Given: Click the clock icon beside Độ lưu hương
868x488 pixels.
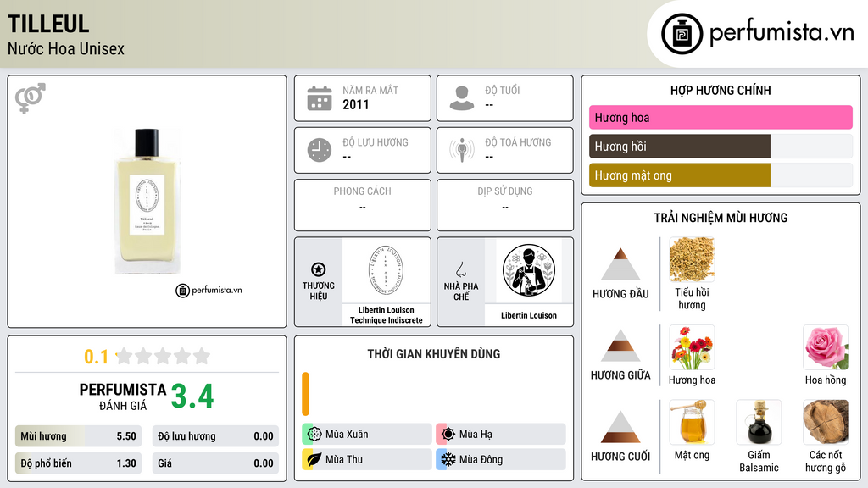Looking at the screenshot, I should click(320, 150).
